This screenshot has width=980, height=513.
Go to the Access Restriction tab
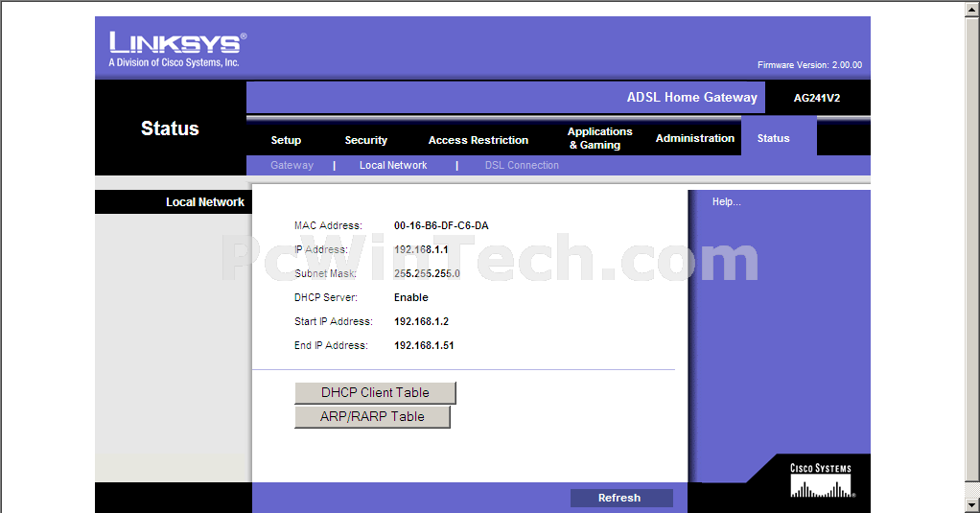click(x=478, y=140)
